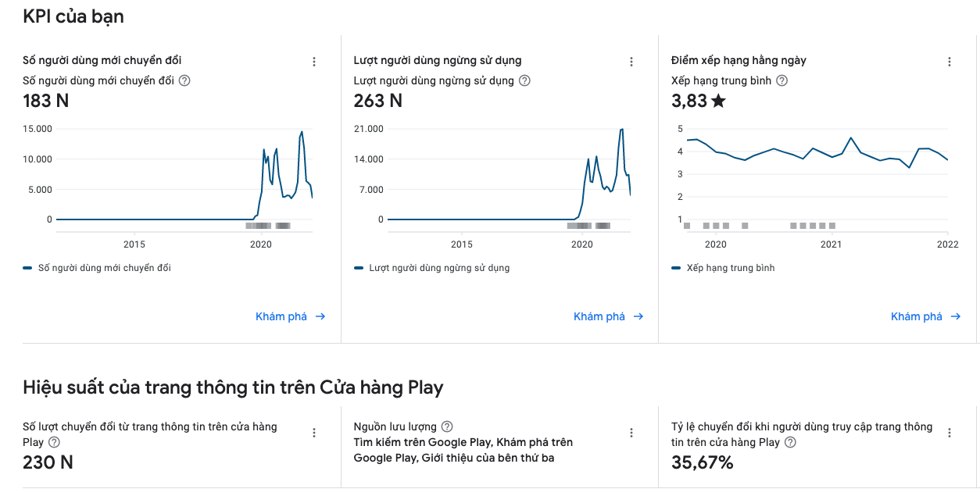
Task: Click help icon beside Lượt người dùng ngừng sử dụng
Action: pyautogui.click(x=524, y=80)
